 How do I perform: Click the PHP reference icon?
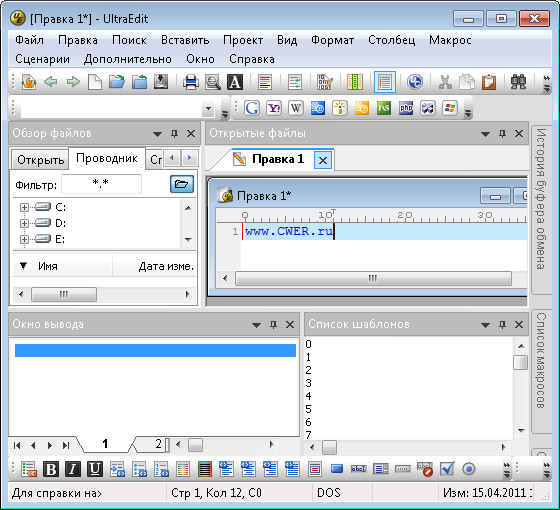tap(406, 108)
